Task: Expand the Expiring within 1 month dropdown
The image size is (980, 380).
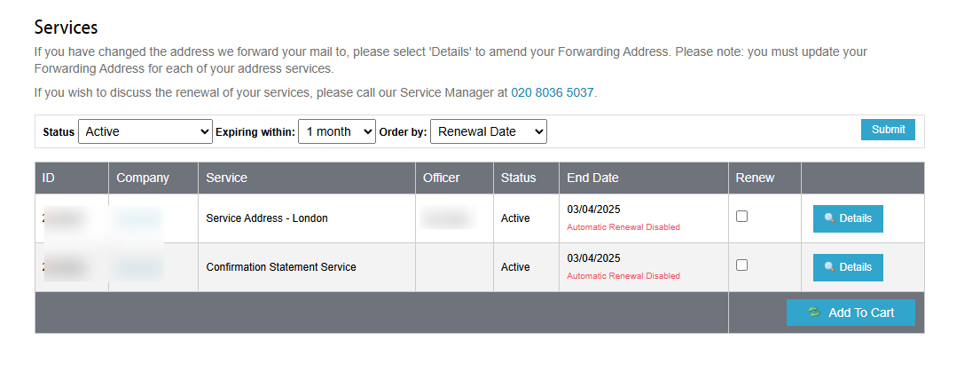Action: (337, 131)
